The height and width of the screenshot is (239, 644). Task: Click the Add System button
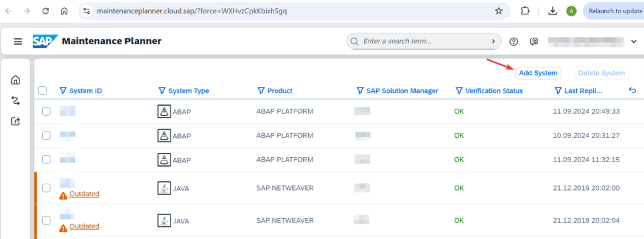[538, 73]
